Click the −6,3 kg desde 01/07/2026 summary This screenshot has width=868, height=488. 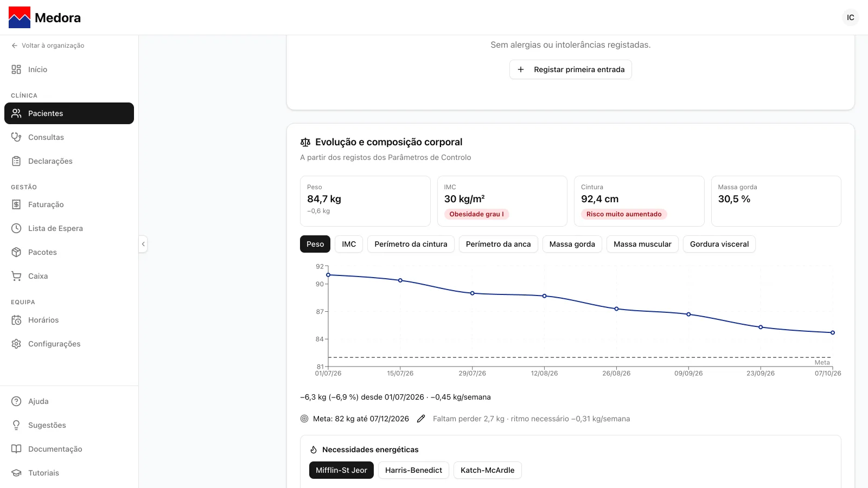click(395, 397)
